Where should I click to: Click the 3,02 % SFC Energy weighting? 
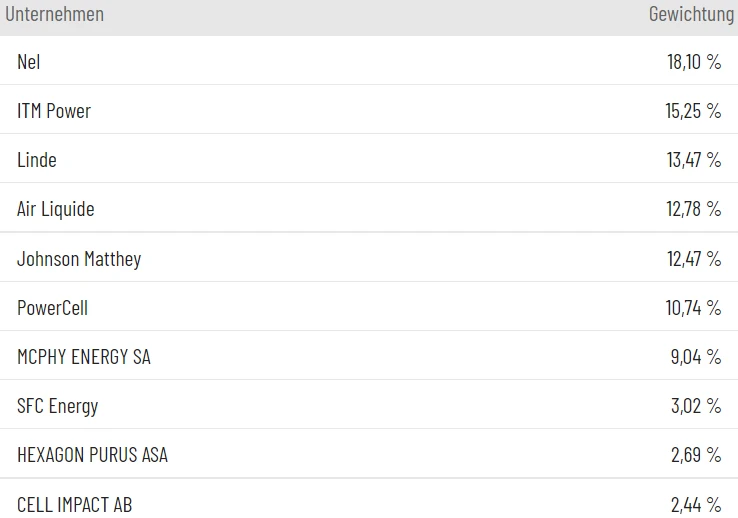(696, 406)
